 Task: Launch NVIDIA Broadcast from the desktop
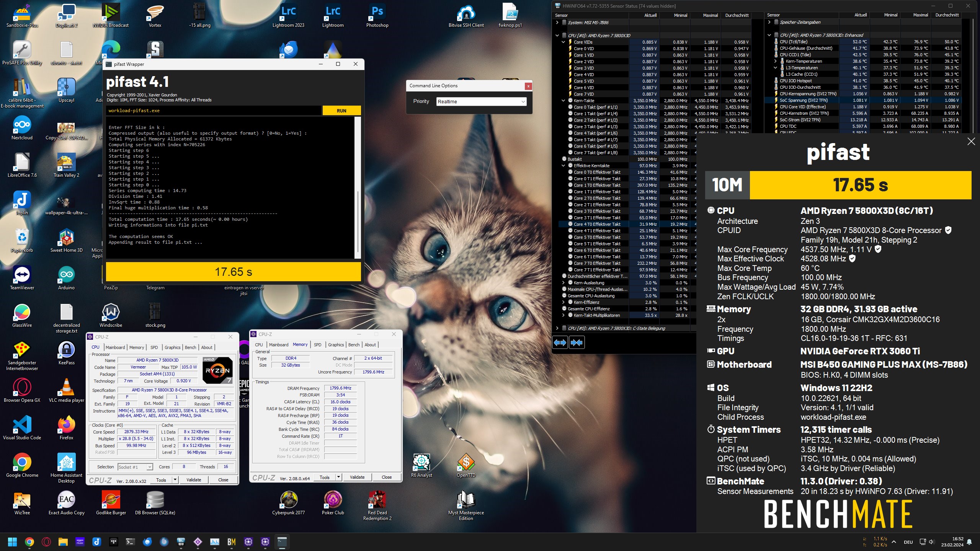[x=111, y=16]
